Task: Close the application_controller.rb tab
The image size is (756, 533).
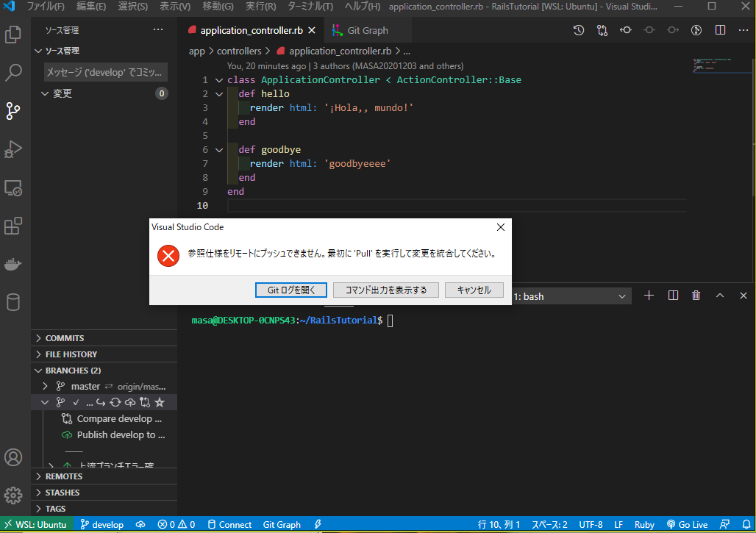Action: [312, 30]
